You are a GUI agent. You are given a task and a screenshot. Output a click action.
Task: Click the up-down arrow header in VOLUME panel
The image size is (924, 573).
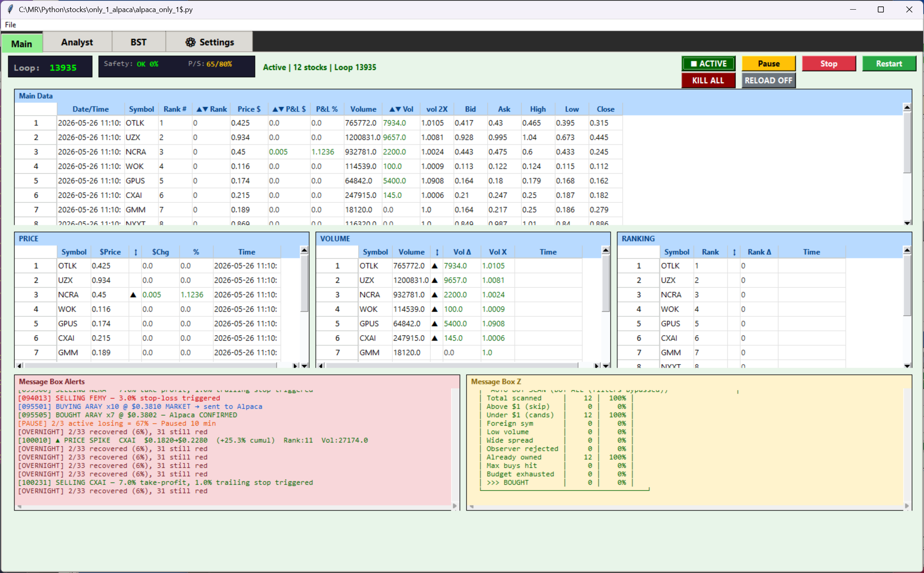click(437, 252)
